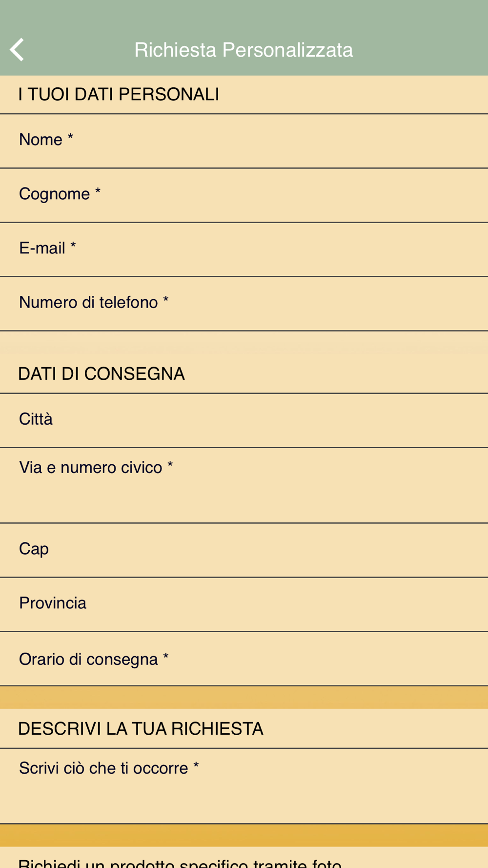488x868 pixels.
Task: Click the I TUOI DATI PERSONALI header
Action: coord(119,94)
